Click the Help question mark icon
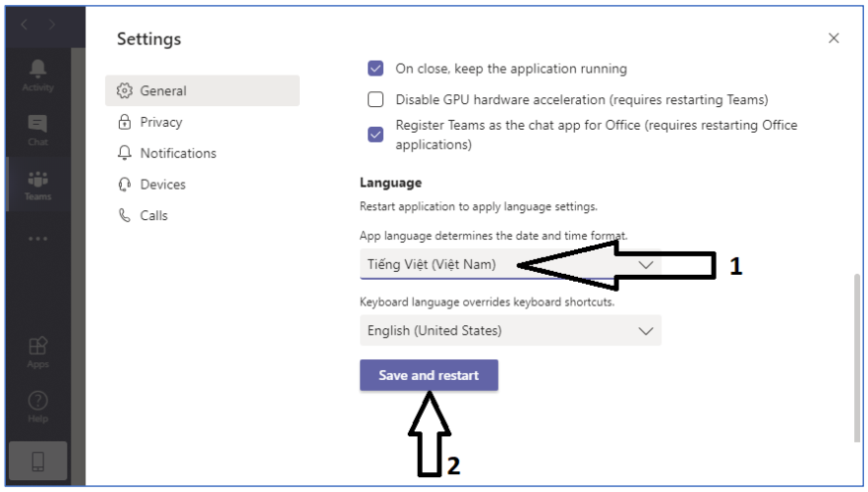This screenshot has width=868, height=492. tap(37, 404)
